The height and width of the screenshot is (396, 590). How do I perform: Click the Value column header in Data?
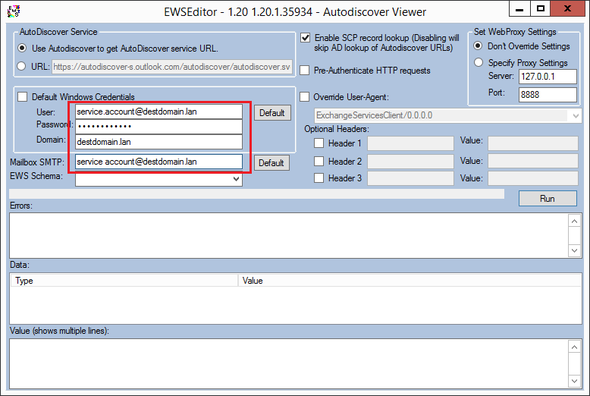coord(410,280)
